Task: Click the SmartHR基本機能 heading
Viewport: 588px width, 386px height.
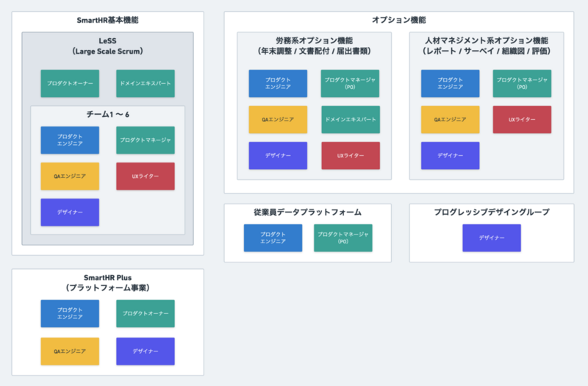Action: [x=107, y=21]
